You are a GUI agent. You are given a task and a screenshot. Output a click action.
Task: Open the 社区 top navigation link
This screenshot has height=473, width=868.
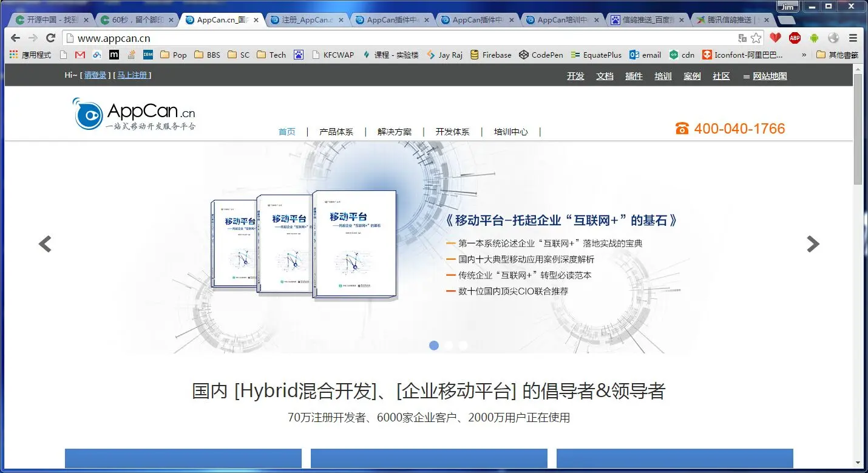tap(721, 76)
